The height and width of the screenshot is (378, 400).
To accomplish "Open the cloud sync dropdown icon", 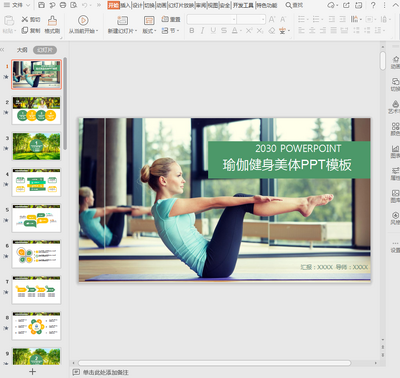I will click(x=331, y=5).
